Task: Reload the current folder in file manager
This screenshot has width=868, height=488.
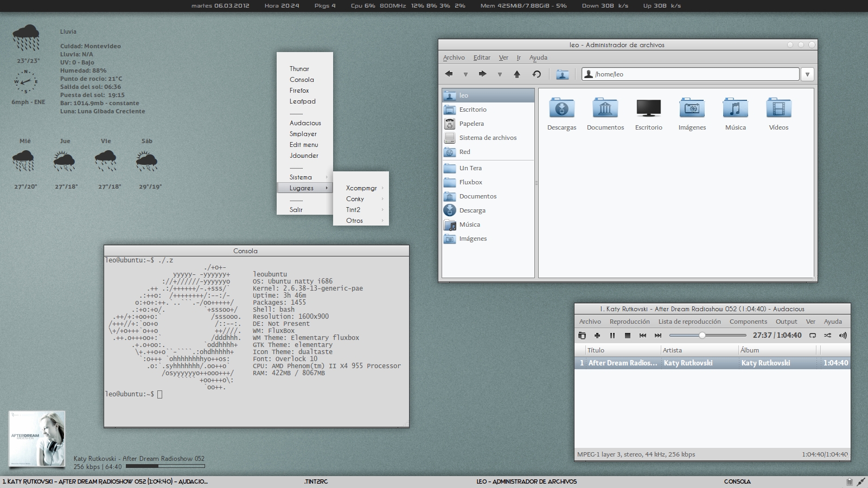Action: pyautogui.click(x=537, y=74)
